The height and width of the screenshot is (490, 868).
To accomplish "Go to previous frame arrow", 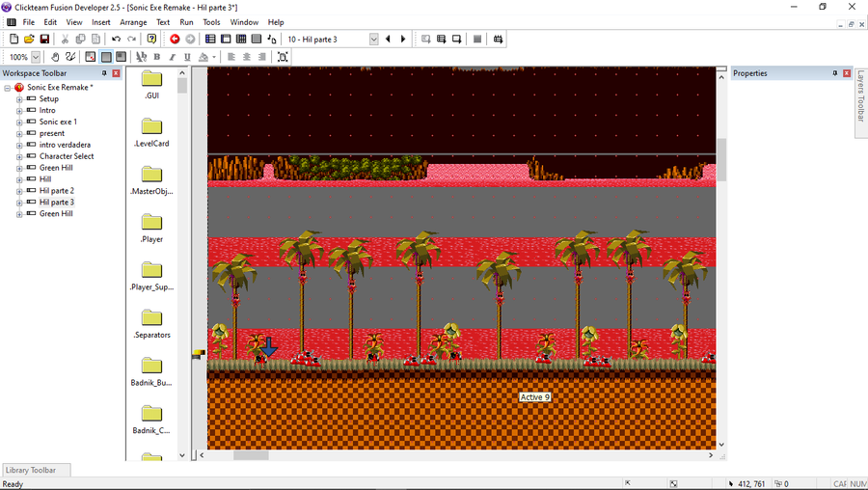I will coord(388,39).
